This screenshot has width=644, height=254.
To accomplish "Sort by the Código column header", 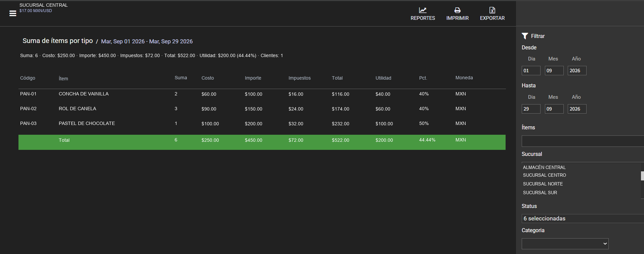I will (x=28, y=78).
